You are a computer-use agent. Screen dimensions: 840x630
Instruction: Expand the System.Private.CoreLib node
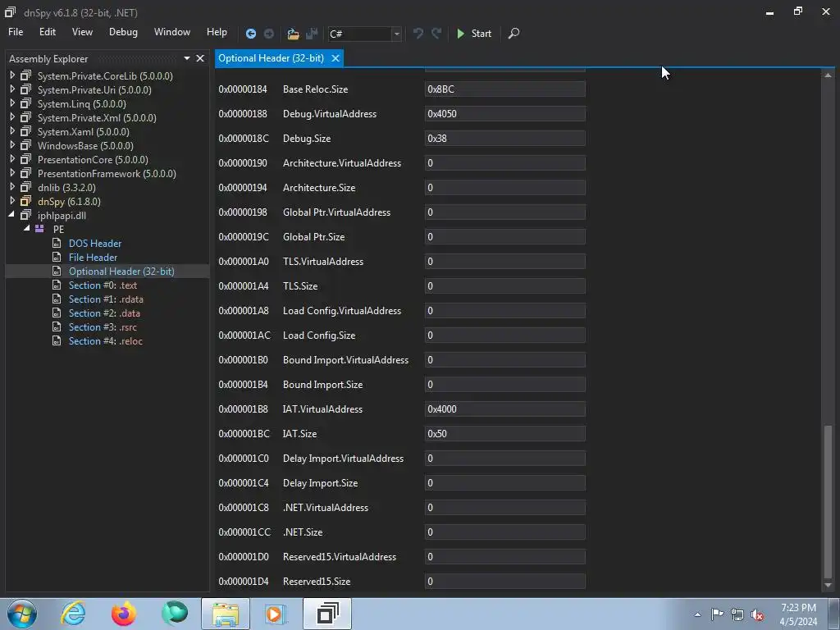click(x=12, y=75)
